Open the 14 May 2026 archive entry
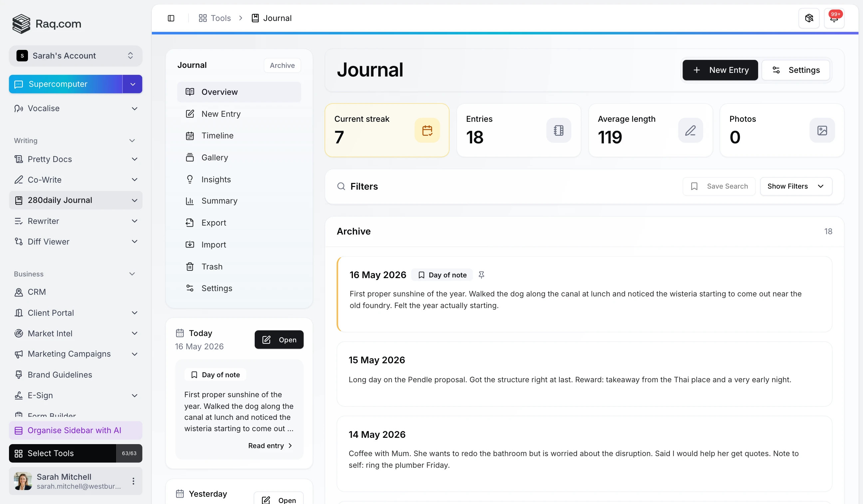The width and height of the screenshot is (863, 504). click(584, 454)
